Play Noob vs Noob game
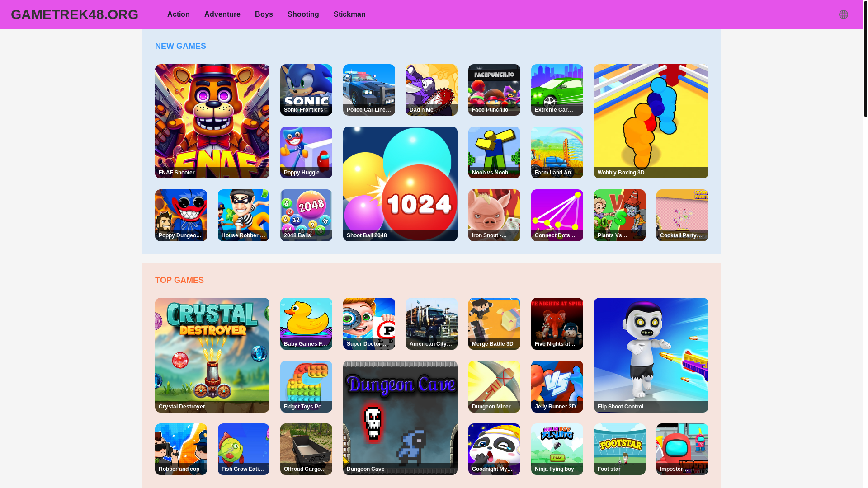 point(494,152)
